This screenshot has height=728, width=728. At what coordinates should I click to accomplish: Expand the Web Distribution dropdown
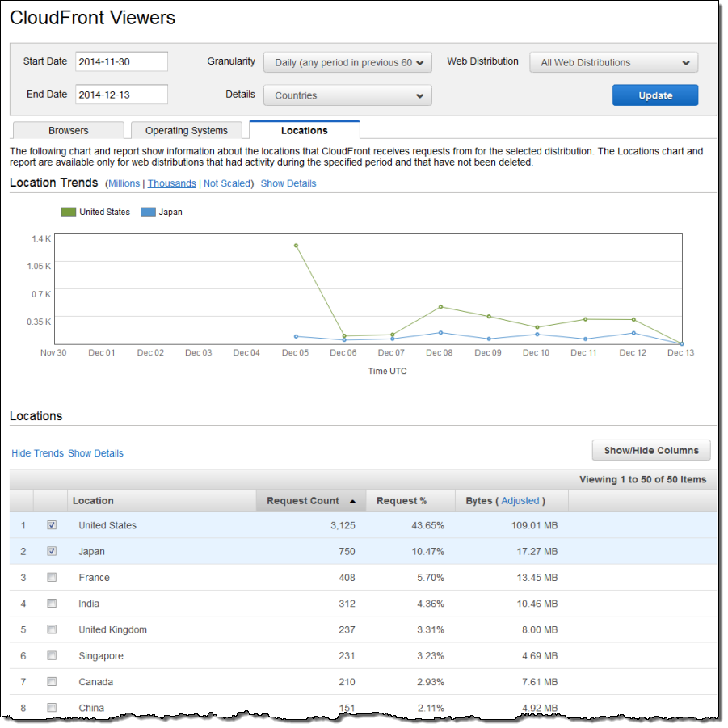pyautogui.click(x=613, y=62)
